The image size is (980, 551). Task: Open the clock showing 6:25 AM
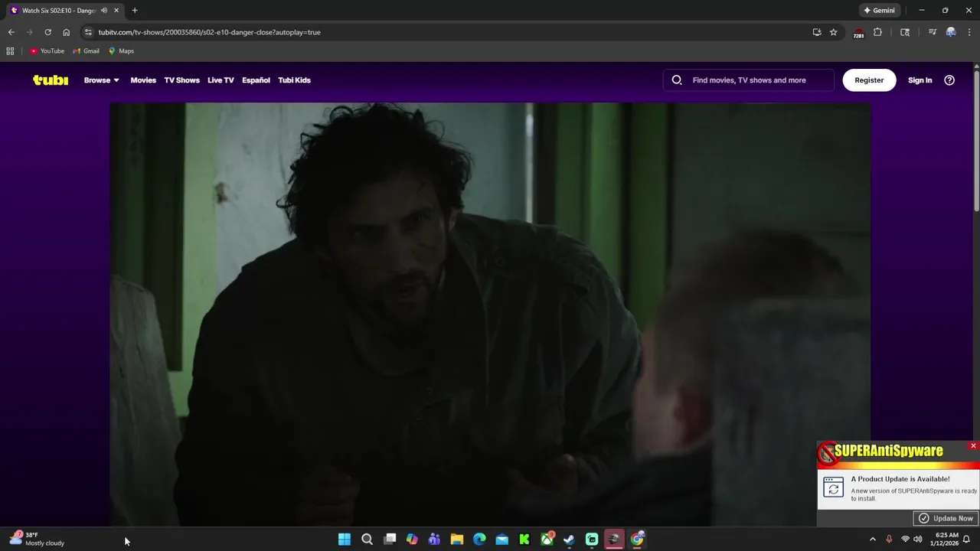tap(944, 540)
